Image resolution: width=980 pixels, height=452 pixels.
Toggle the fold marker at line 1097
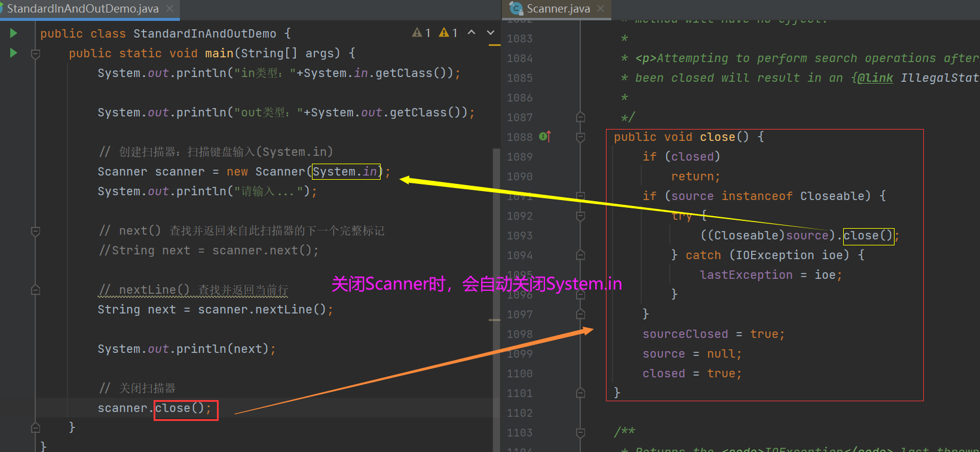click(580, 315)
